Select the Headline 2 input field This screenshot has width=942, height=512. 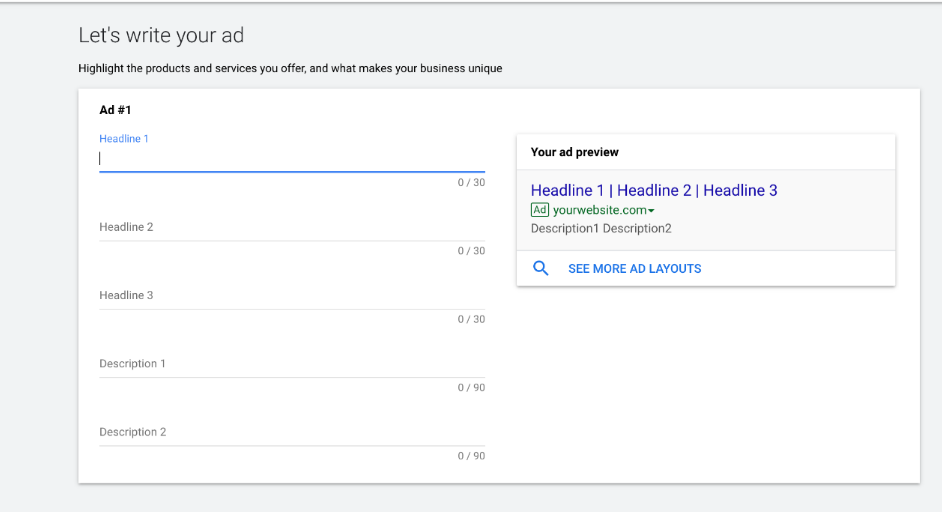[292, 228]
